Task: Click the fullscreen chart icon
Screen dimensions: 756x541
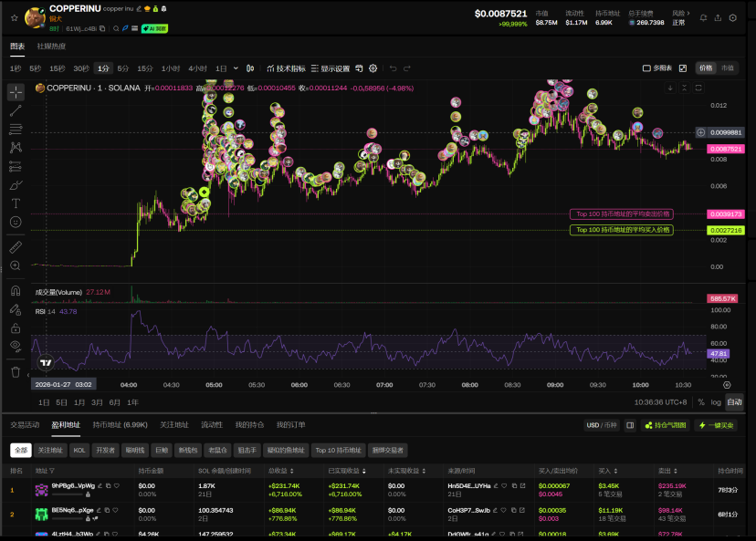Action: click(x=683, y=68)
